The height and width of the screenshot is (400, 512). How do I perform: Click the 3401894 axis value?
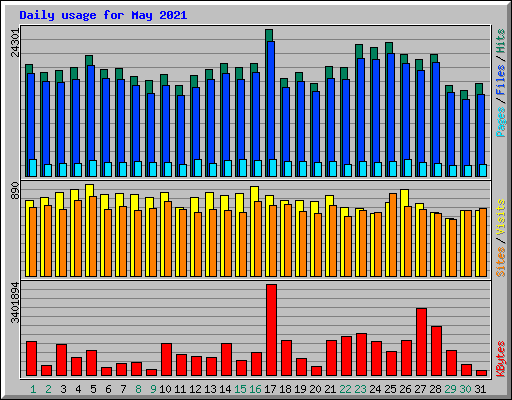pos(15,303)
